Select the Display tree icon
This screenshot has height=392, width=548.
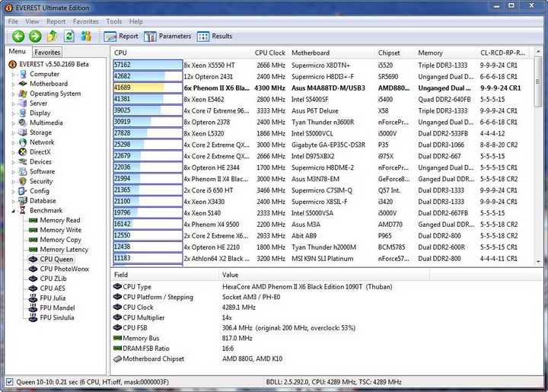coord(23,113)
